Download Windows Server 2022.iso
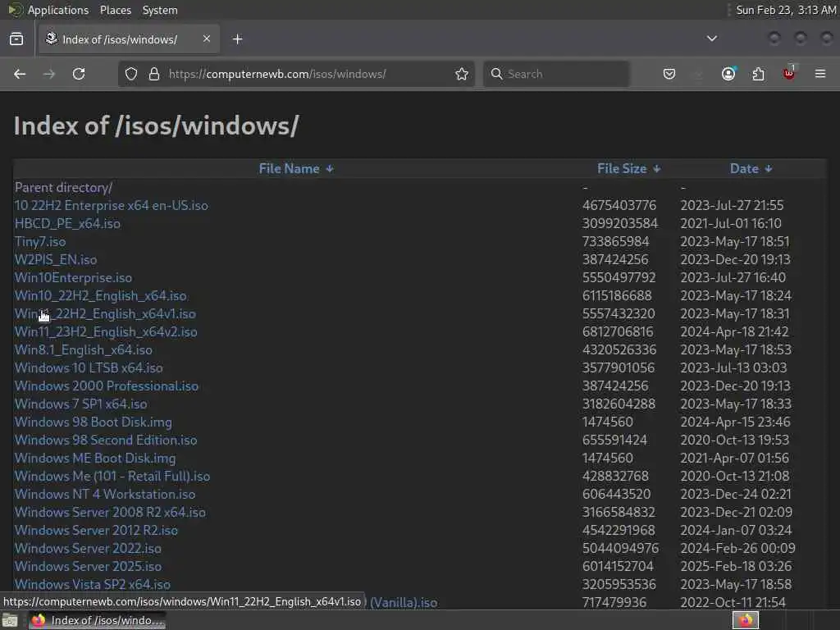 click(x=88, y=548)
